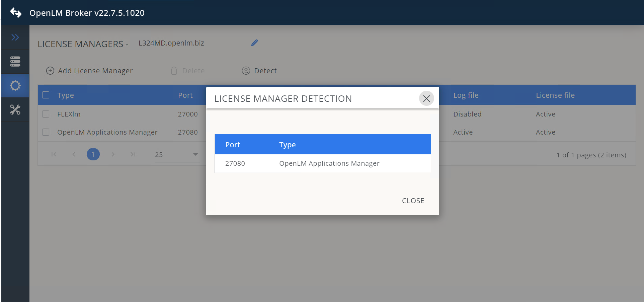Image resolution: width=644 pixels, height=302 pixels.
Task: Go to first page arrow
Action: tap(54, 154)
